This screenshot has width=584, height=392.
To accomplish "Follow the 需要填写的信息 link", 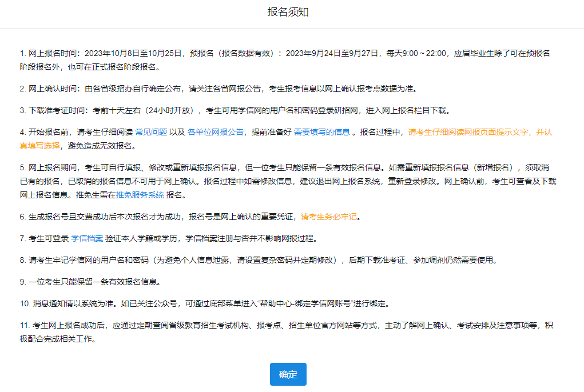I will click(321, 132).
